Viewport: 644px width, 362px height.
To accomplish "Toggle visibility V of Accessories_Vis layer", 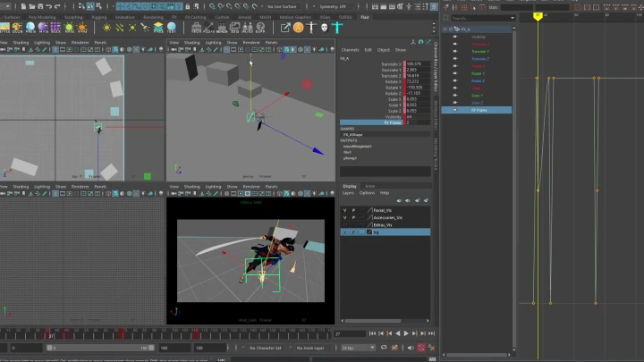I will [344, 217].
